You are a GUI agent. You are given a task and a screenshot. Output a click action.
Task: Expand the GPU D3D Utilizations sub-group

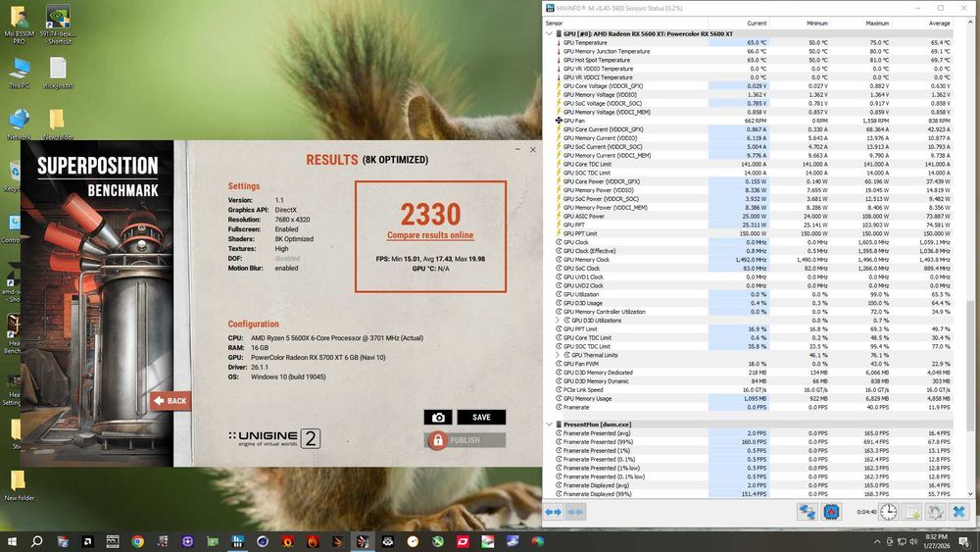click(x=558, y=320)
